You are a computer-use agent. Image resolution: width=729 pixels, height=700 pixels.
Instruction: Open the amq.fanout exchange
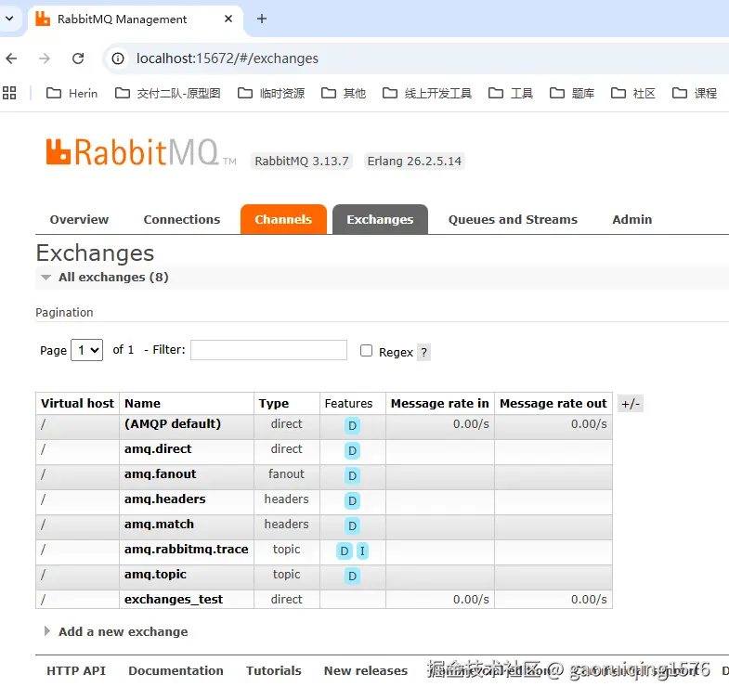161,474
